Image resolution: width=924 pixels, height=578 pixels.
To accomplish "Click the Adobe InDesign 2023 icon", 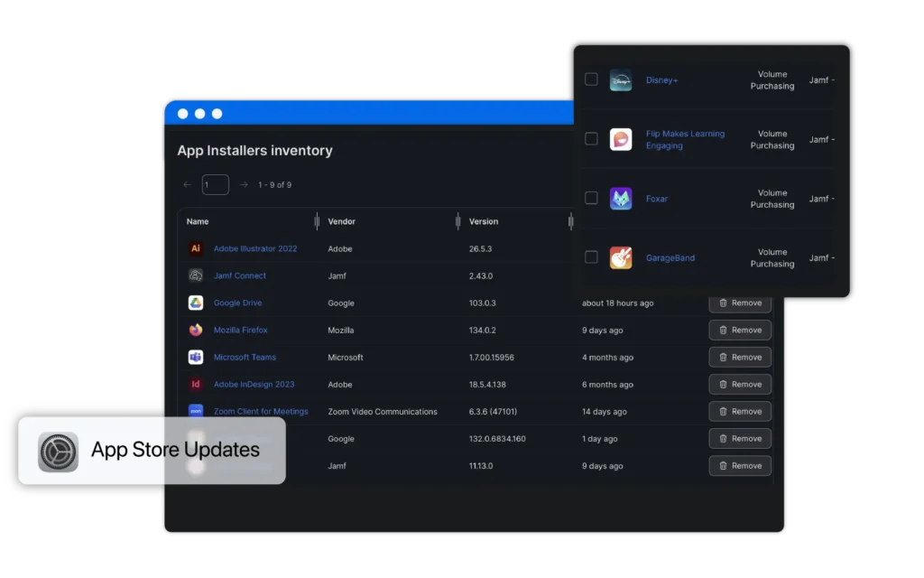I will pos(196,385).
